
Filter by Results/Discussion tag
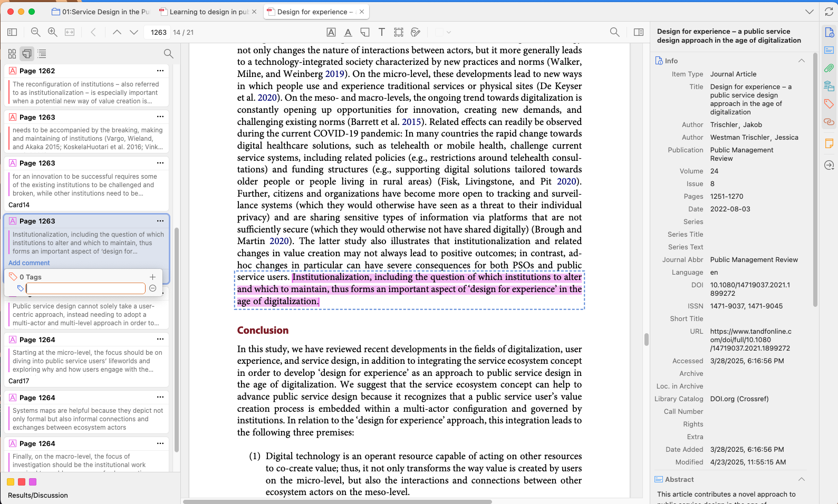(x=38, y=495)
